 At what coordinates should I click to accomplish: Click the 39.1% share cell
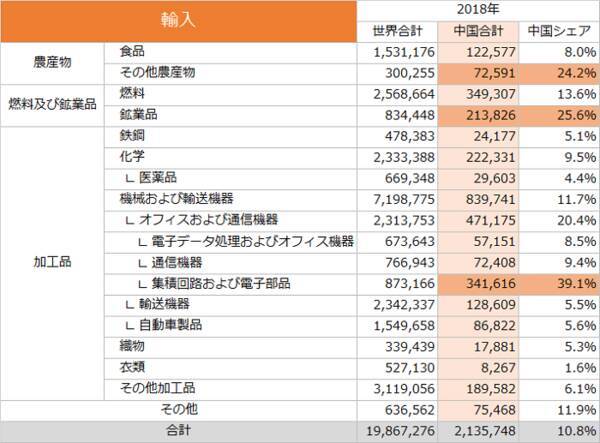point(558,283)
